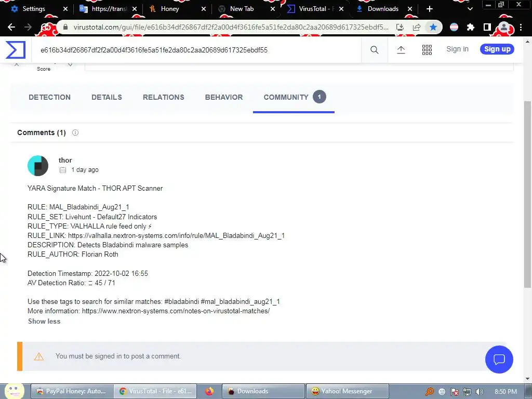Close the Downloads browser tab
This screenshot has height=399, width=532.
[410, 9]
